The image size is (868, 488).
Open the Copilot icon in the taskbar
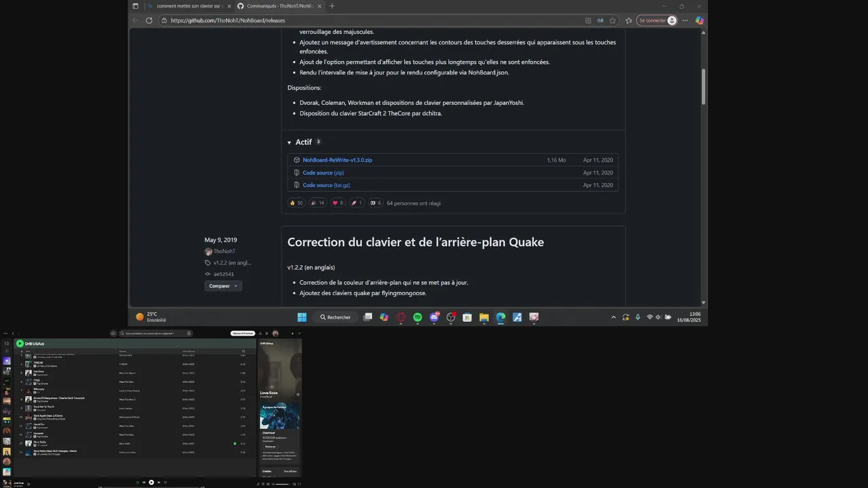coord(384,317)
